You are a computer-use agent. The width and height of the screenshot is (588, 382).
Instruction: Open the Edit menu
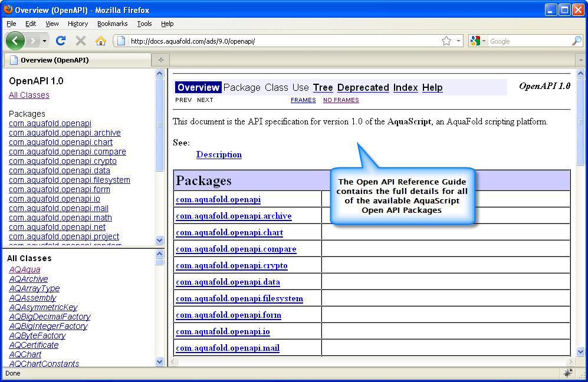point(31,24)
